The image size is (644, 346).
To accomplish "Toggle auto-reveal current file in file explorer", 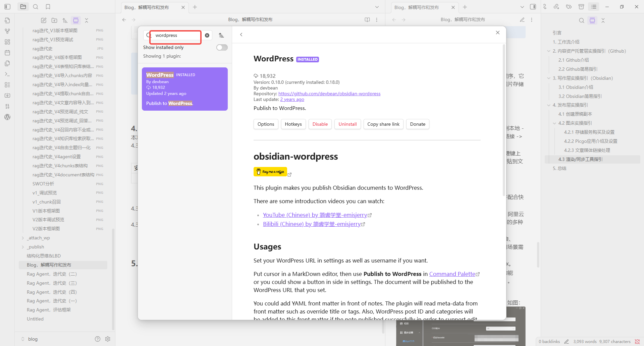I will click(76, 20).
